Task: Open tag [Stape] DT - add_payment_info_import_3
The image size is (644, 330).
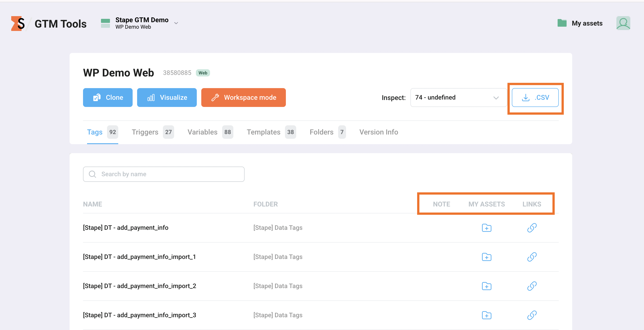Action: (x=140, y=315)
